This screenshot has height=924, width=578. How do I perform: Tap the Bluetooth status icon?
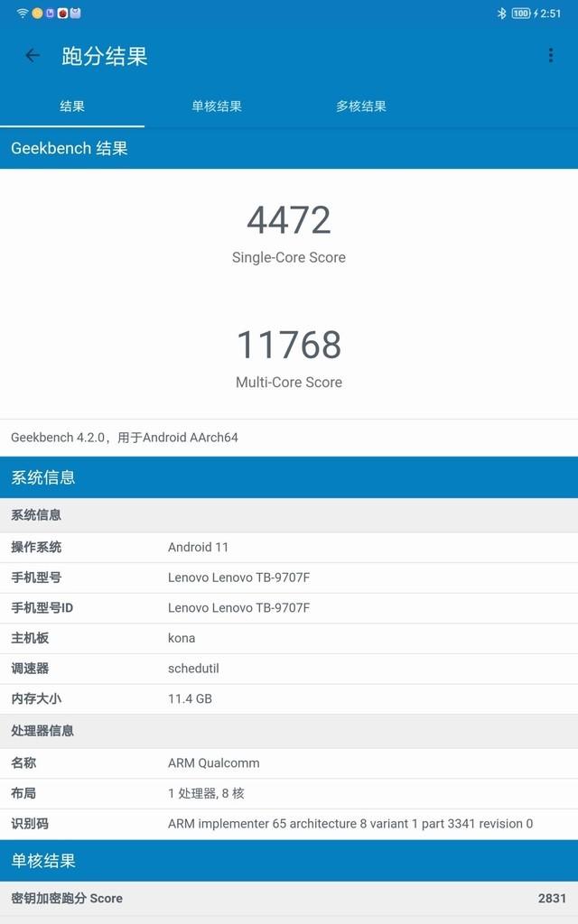tap(501, 13)
